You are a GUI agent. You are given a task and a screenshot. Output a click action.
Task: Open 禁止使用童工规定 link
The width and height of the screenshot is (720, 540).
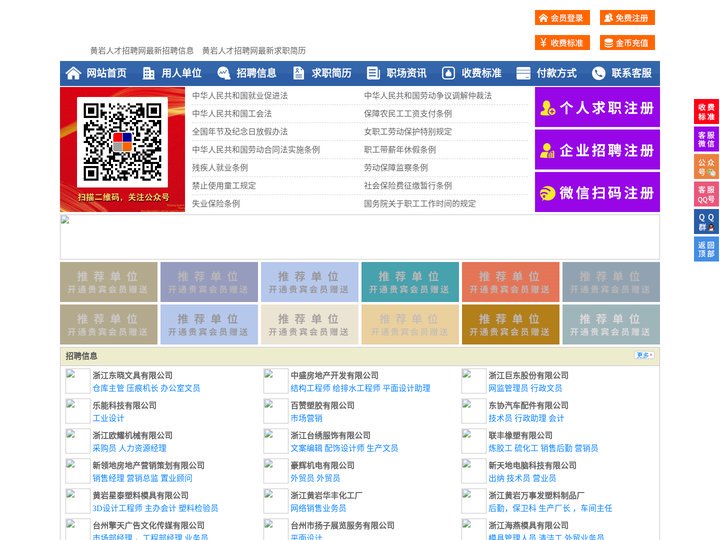pos(224,186)
